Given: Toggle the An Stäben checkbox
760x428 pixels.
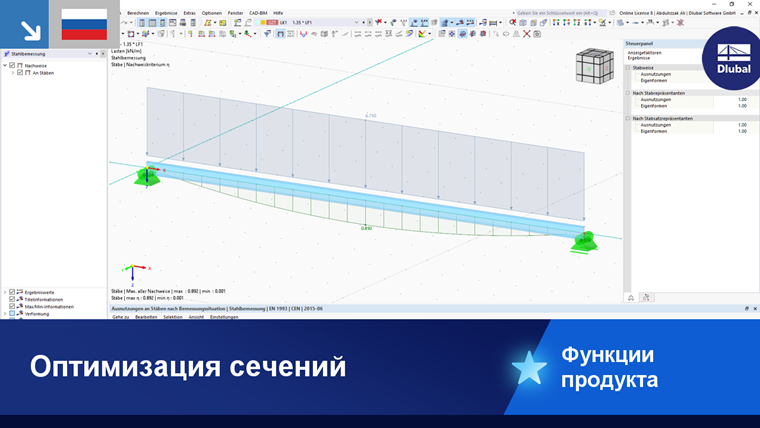Looking at the screenshot, I should tap(20, 73).
